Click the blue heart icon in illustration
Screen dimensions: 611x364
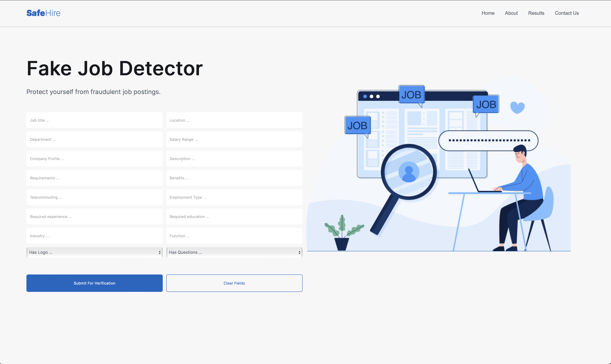pyautogui.click(x=517, y=107)
